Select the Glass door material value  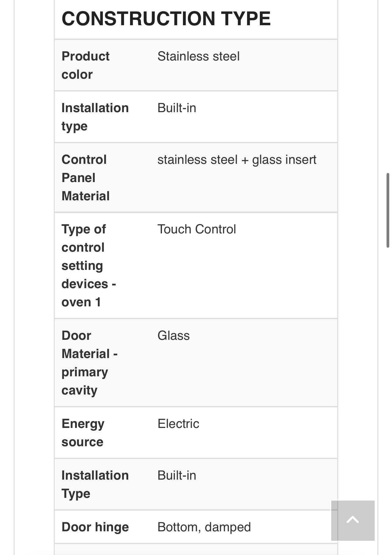pyautogui.click(x=174, y=336)
